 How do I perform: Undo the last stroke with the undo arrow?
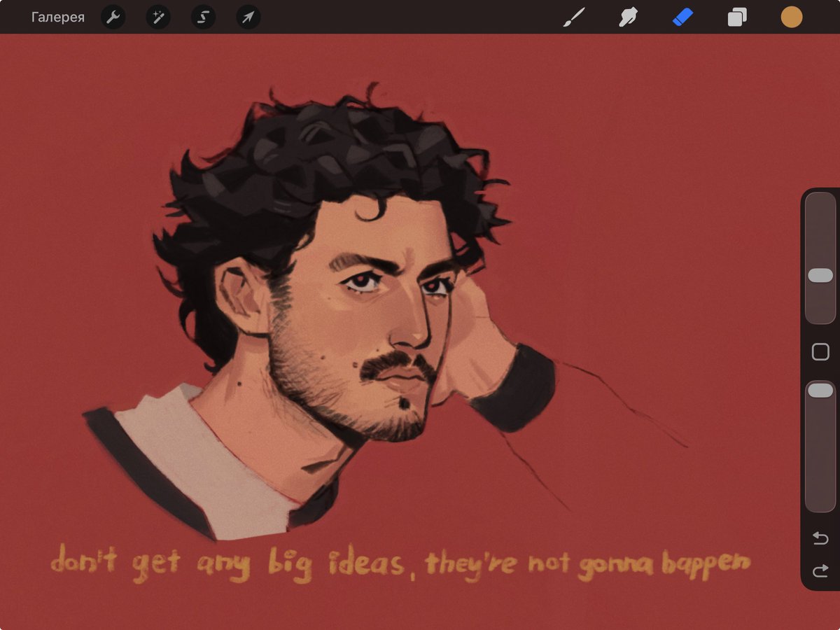pyautogui.click(x=820, y=538)
